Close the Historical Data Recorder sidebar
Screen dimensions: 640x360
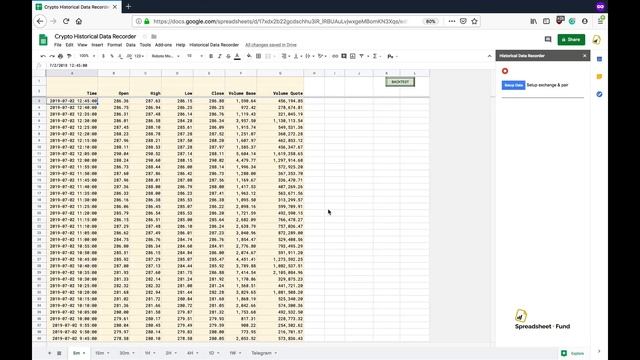(584, 56)
